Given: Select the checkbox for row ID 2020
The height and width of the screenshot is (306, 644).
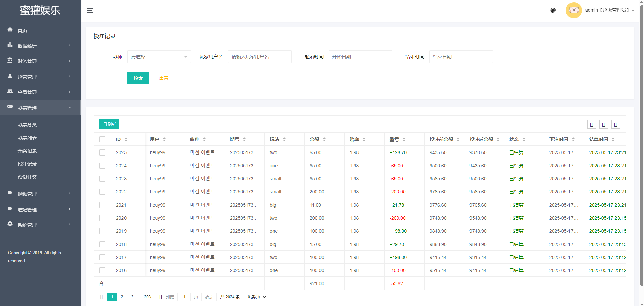Looking at the screenshot, I should pyautogui.click(x=102, y=218).
